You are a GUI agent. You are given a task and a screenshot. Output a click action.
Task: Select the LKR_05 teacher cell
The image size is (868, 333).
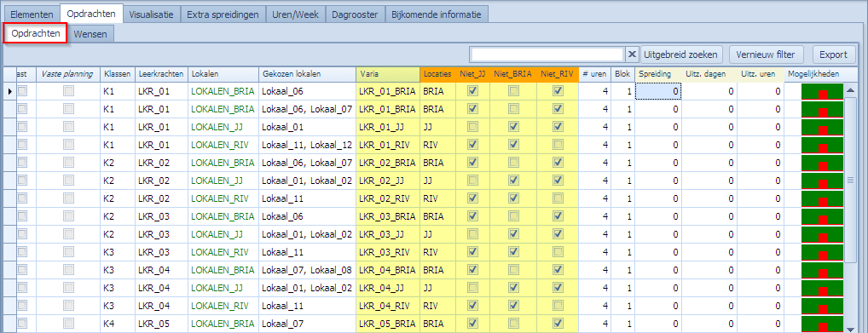pyautogui.click(x=161, y=323)
